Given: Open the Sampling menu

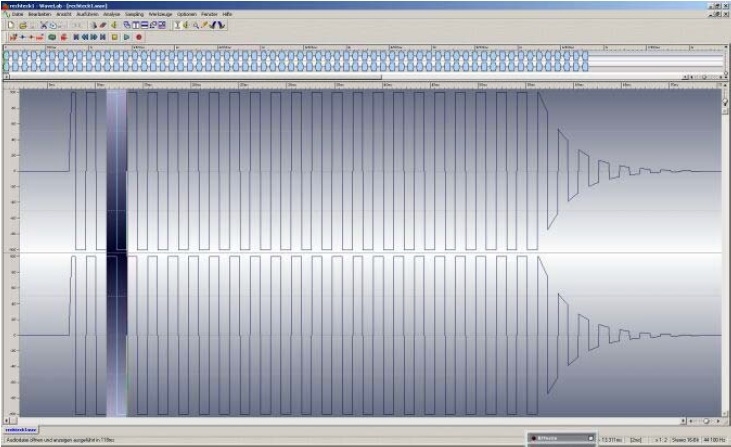Looking at the screenshot, I should pyautogui.click(x=134, y=14).
